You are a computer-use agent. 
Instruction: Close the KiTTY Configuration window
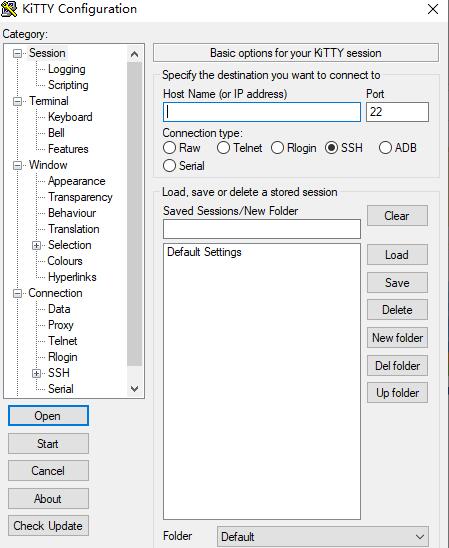(x=433, y=9)
